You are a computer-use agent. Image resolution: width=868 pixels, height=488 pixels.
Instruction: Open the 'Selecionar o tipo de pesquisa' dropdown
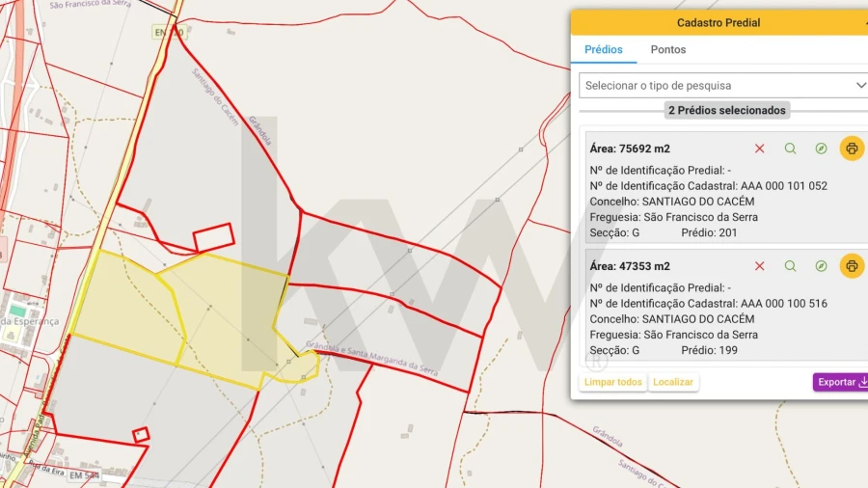pos(725,86)
